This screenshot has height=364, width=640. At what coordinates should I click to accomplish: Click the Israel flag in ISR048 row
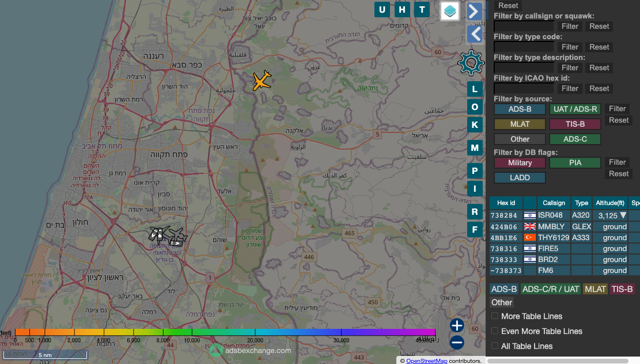pos(530,215)
